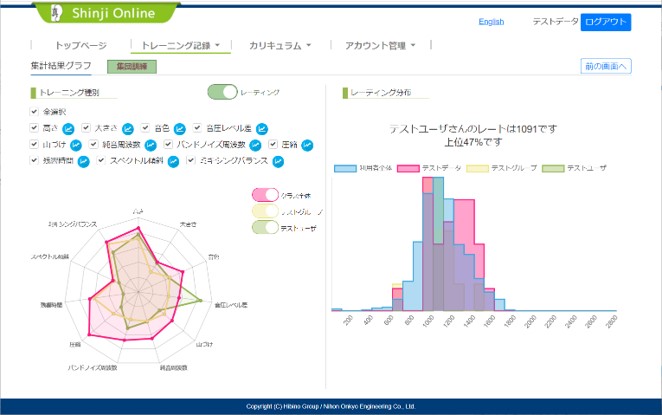662x415 pixels.
Task: Open the graph icon next to 圧縮
Action: click(x=307, y=145)
